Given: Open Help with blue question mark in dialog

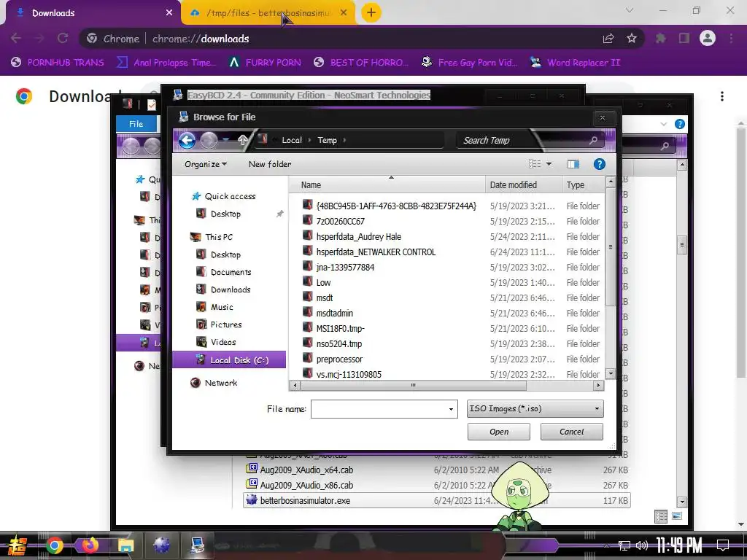Looking at the screenshot, I should [600, 164].
